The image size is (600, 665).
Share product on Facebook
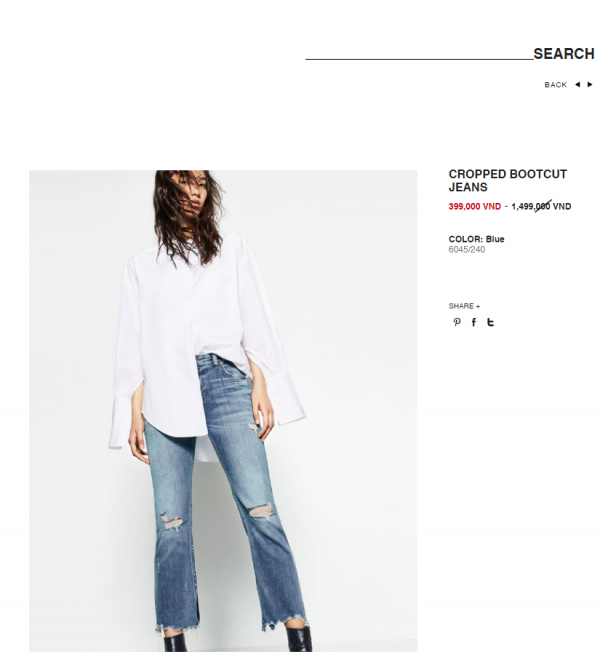(474, 322)
